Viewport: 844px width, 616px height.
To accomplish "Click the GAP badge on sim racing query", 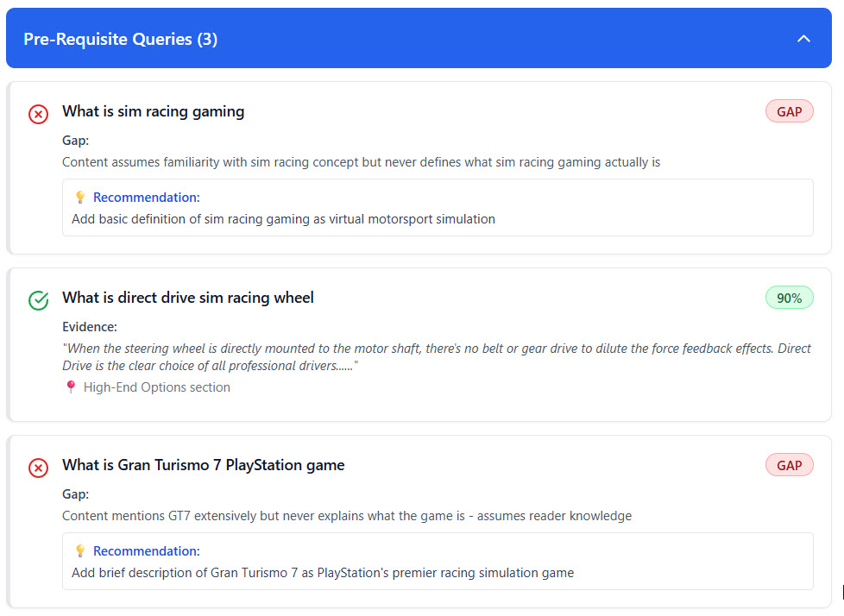I will point(789,111).
